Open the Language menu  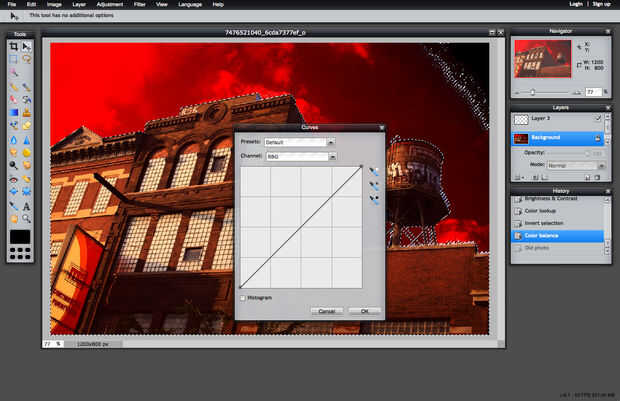(x=190, y=4)
